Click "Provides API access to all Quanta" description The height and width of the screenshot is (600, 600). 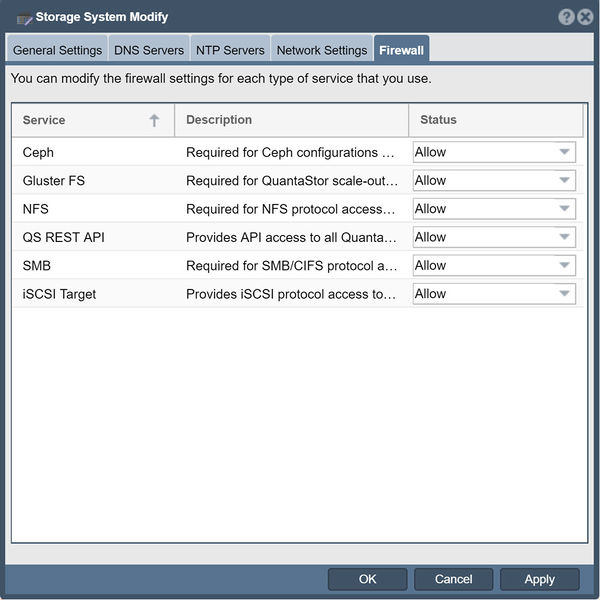click(x=291, y=237)
